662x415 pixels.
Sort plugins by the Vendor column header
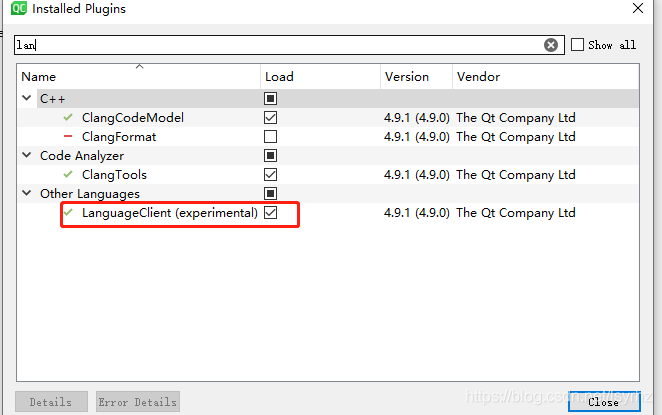tap(545, 76)
